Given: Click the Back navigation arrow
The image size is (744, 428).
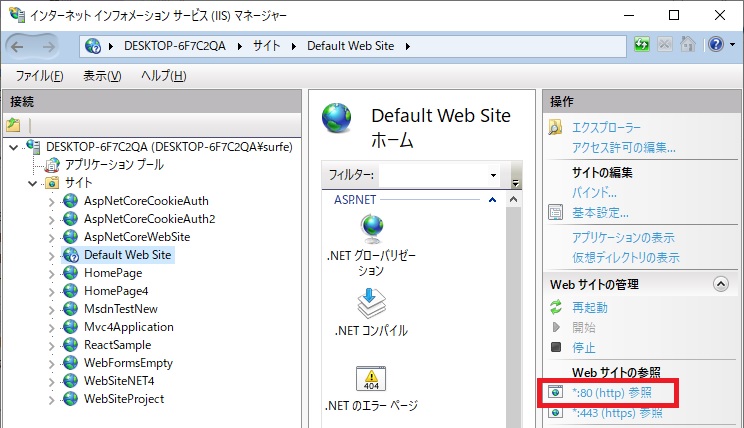Looking at the screenshot, I should click(18, 47).
